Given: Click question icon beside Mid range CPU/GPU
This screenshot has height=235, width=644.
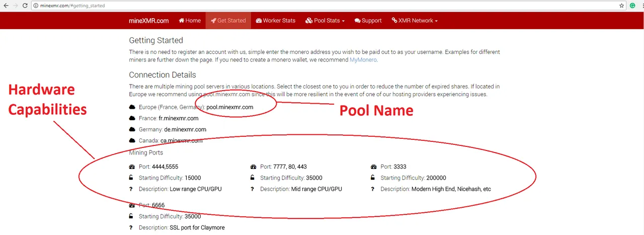Looking at the screenshot, I should pos(252,189).
